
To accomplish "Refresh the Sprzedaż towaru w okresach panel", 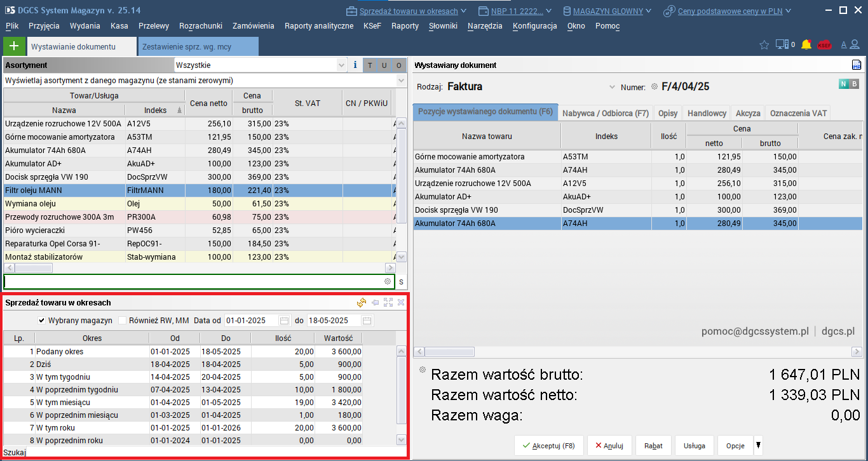I will (x=362, y=303).
